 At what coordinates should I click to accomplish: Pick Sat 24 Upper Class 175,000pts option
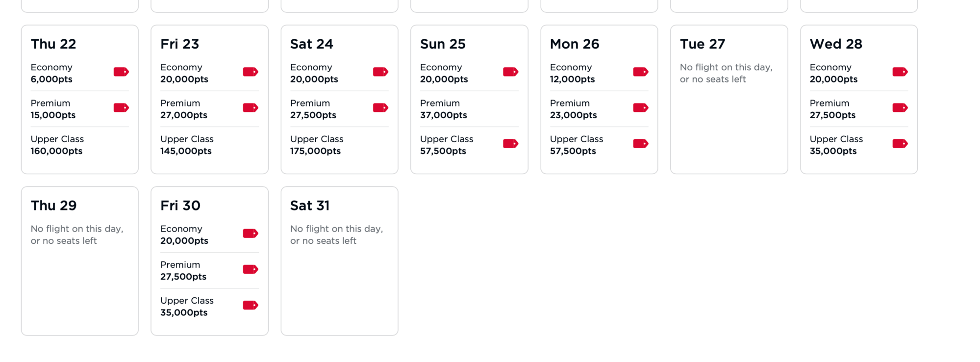click(x=317, y=145)
